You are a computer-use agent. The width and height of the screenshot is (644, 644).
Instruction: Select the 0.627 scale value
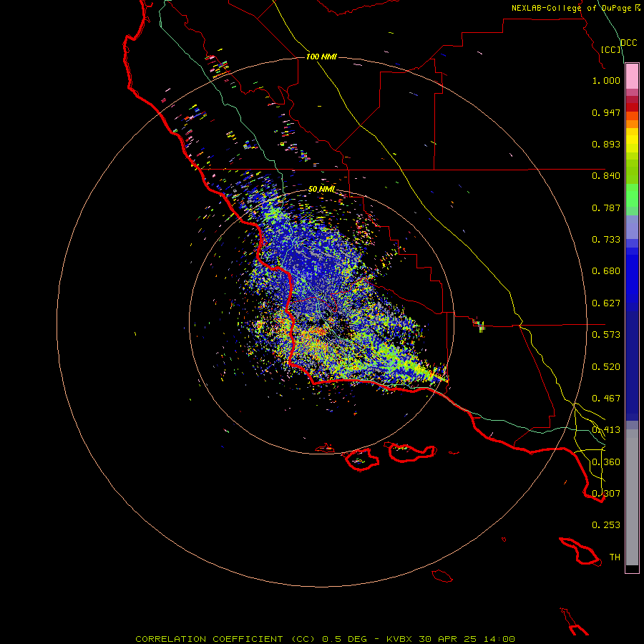click(606, 303)
